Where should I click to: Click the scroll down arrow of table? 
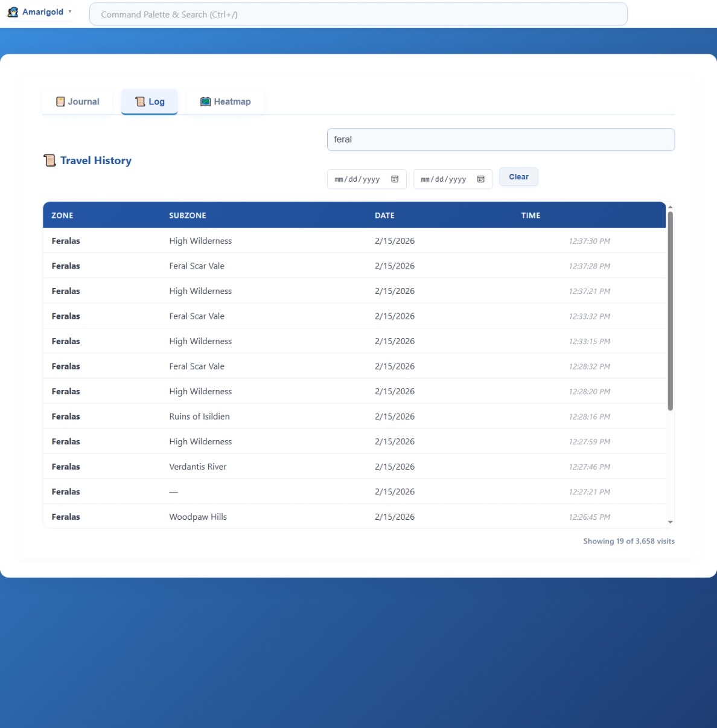tap(670, 522)
